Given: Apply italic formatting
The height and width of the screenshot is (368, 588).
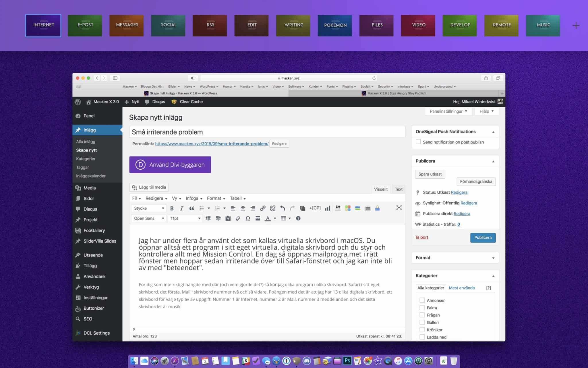Looking at the screenshot, I should click(181, 208).
